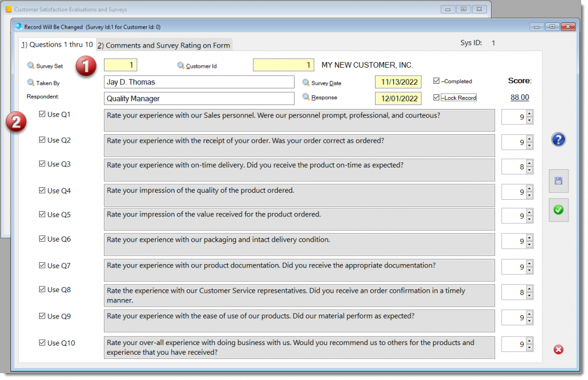Click the Q3 on-time delivery question text box
Screen dimensions: 588x380
(x=299, y=170)
